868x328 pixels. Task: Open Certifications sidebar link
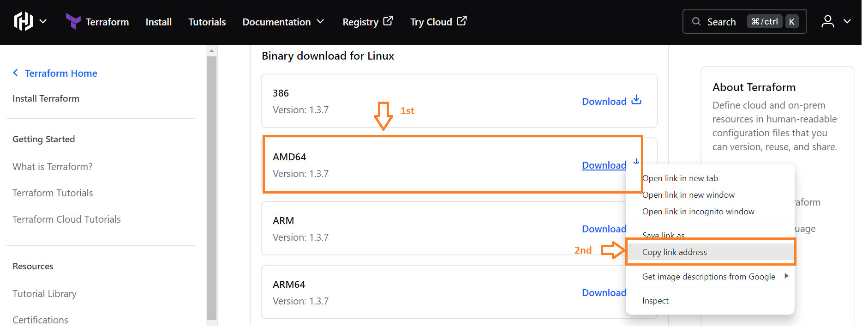(40, 320)
